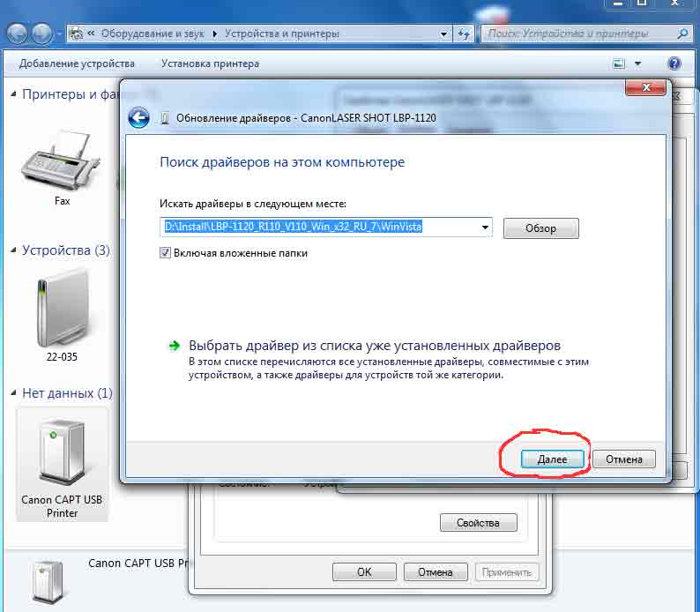Click the Поиск драйверов на этом компьютере heading
Viewport: 700px width, 612px height.
click(282, 162)
